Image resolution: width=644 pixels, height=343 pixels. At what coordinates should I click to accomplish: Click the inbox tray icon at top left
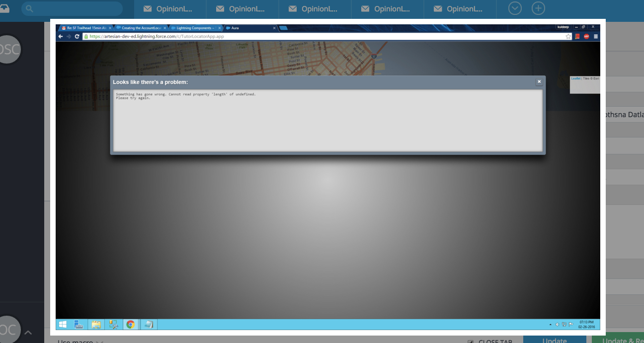(x=4, y=8)
